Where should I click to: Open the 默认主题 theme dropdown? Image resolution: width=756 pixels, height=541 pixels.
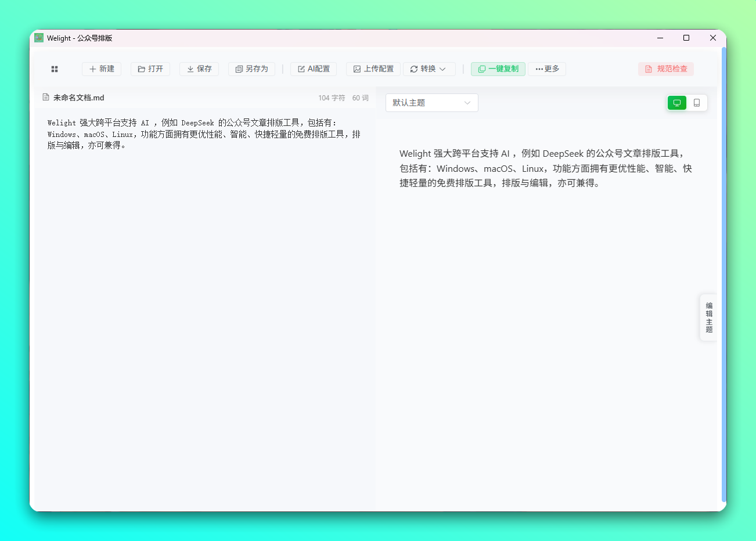coord(432,103)
